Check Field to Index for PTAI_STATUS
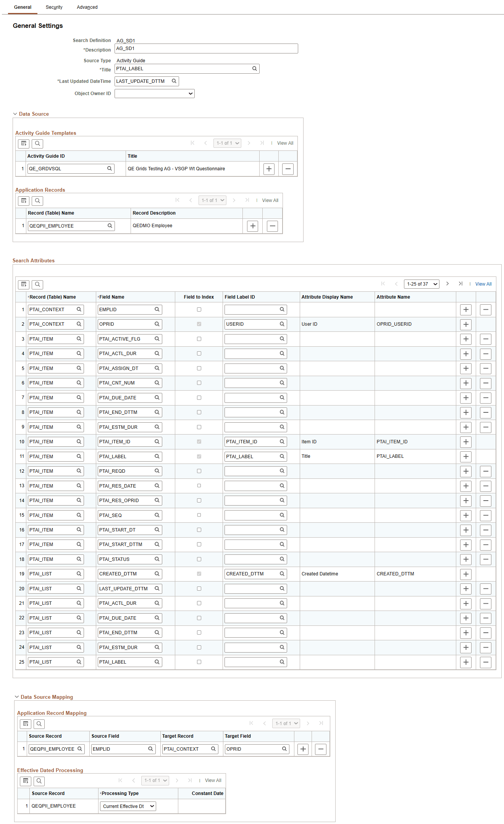This screenshot has width=504, height=824. (199, 559)
